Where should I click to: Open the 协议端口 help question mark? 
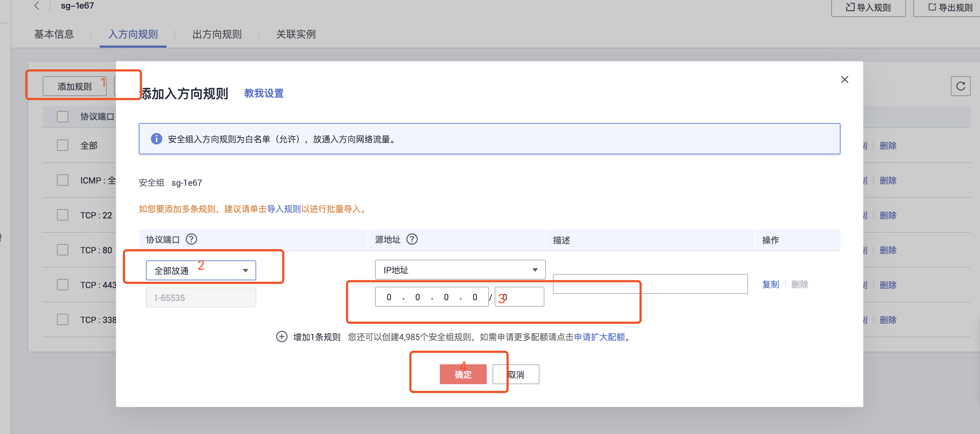pos(191,239)
